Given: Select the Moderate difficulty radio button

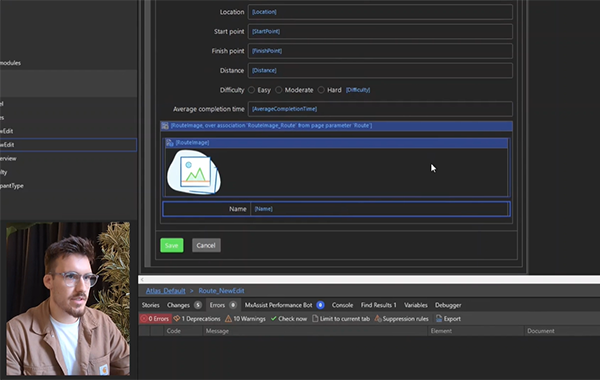Looking at the screenshot, I should pos(279,90).
